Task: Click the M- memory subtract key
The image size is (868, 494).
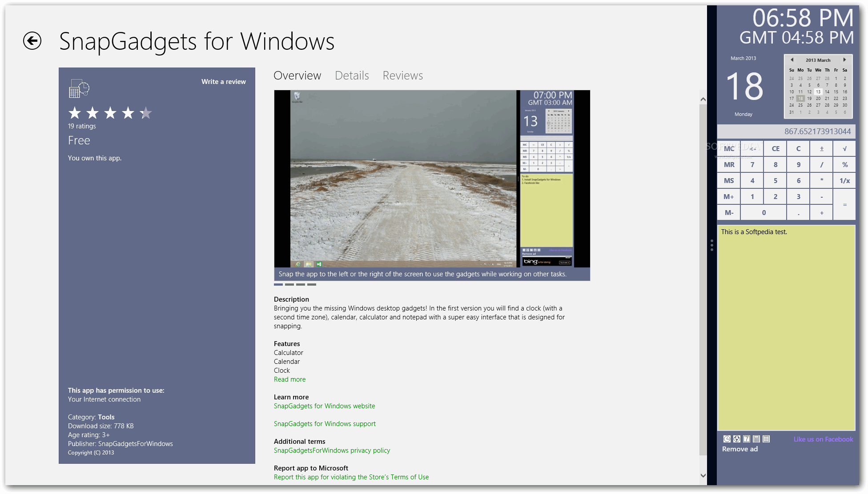Action: click(729, 213)
